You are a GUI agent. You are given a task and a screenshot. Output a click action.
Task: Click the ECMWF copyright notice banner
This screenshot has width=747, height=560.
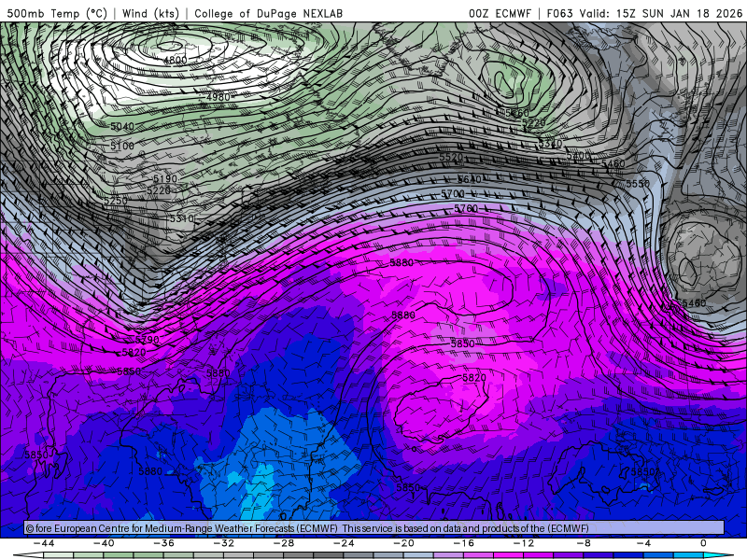(x=374, y=528)
